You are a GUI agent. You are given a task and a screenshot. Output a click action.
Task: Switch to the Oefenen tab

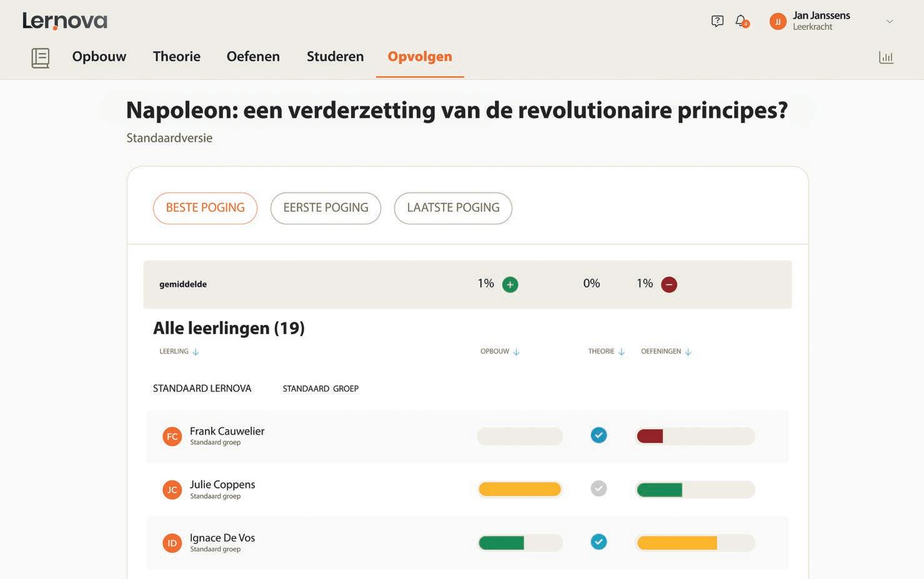[253, 57]
